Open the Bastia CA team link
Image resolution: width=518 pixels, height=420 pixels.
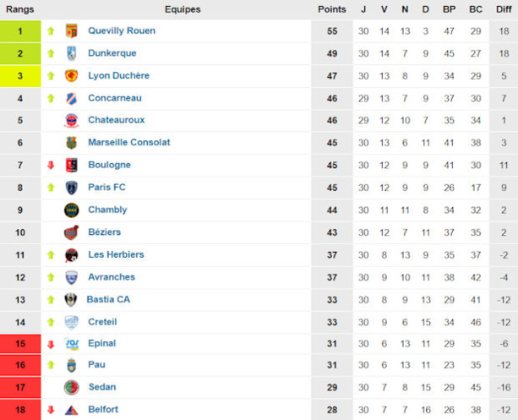point(109,299)
